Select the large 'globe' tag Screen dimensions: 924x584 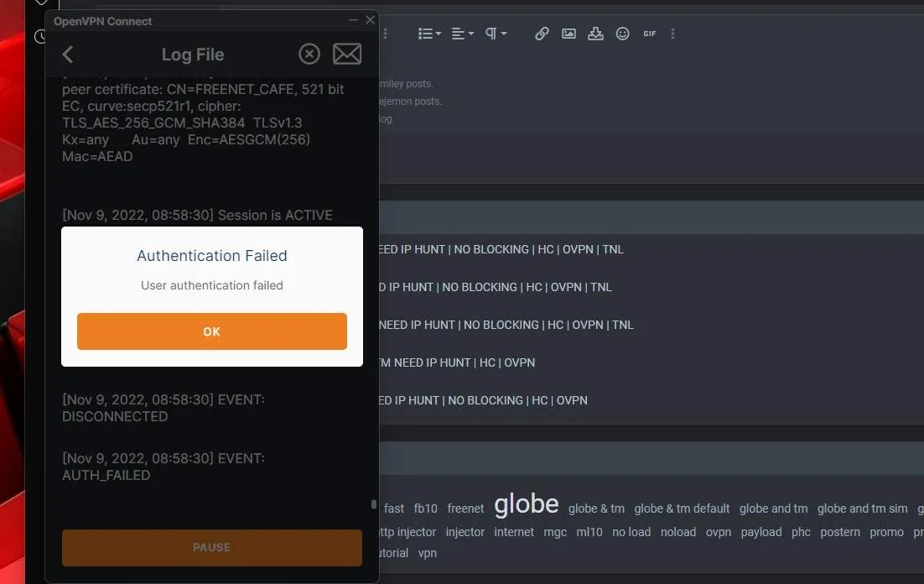(527, 504)
